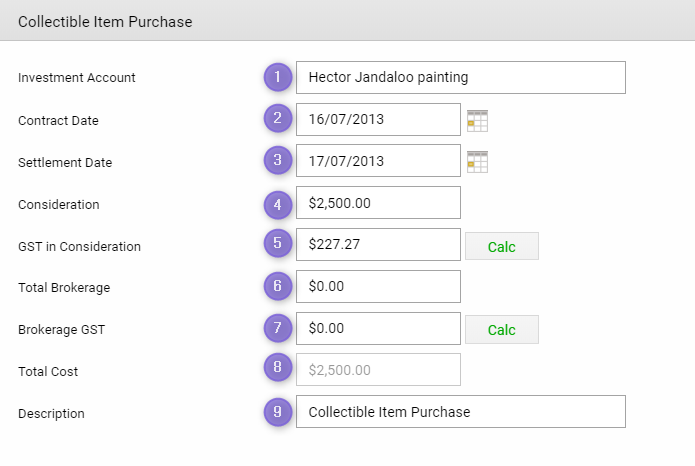695x466 pixels.
Task: Click the 'Total Brokerage' label
Action: [64, 288]
